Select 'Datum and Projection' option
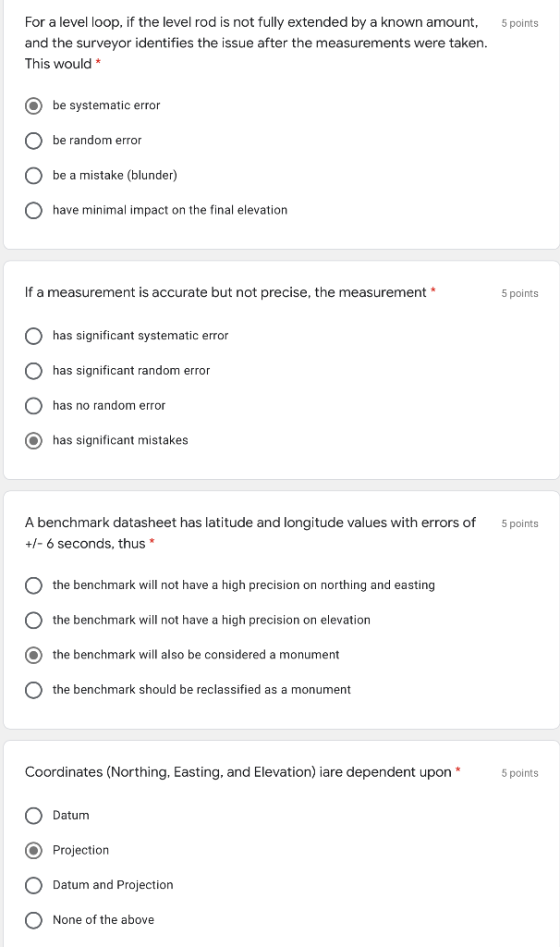The width and height of the screenshot is (560, 947). (x=33, y=885)
